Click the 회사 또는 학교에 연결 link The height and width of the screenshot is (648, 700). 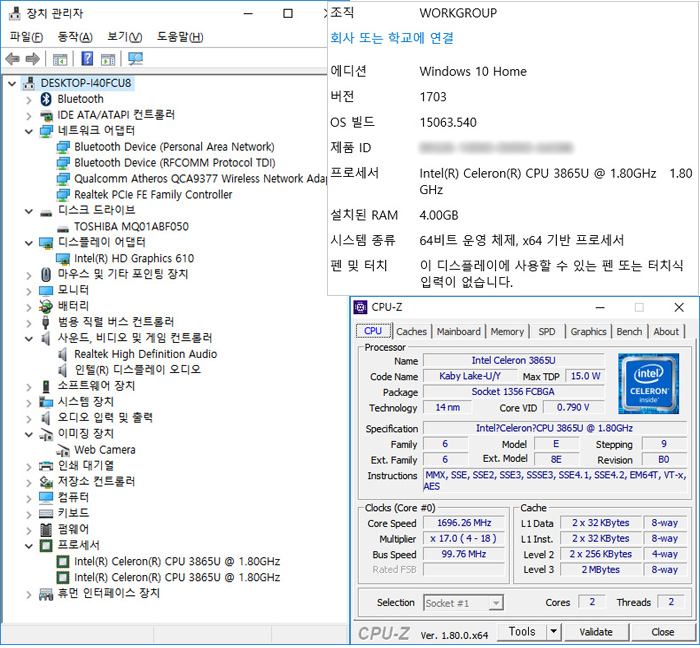click(x=392, y=38)
